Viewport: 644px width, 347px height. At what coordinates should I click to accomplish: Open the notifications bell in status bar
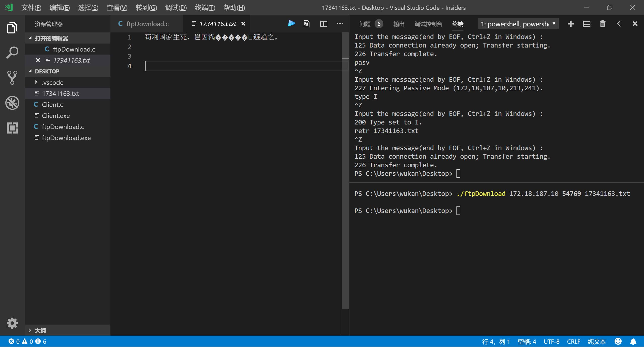coord(633,341)
